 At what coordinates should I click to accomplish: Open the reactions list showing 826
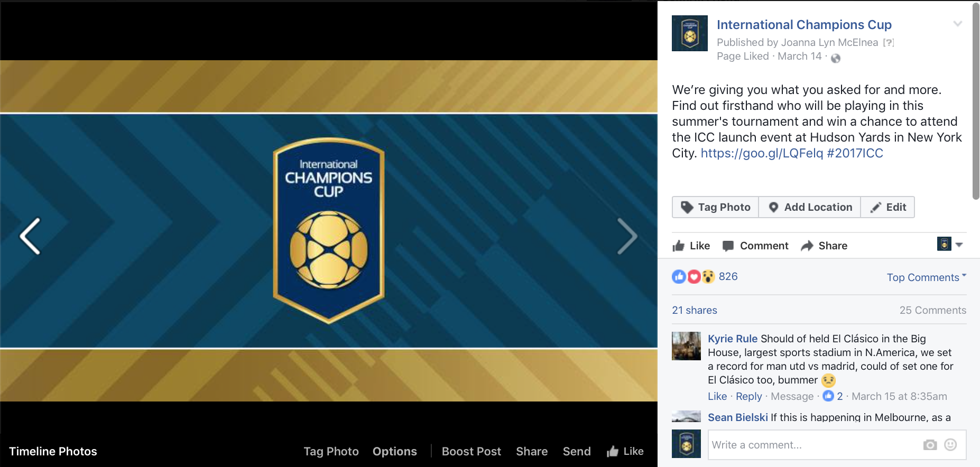[x=705, y=276]
